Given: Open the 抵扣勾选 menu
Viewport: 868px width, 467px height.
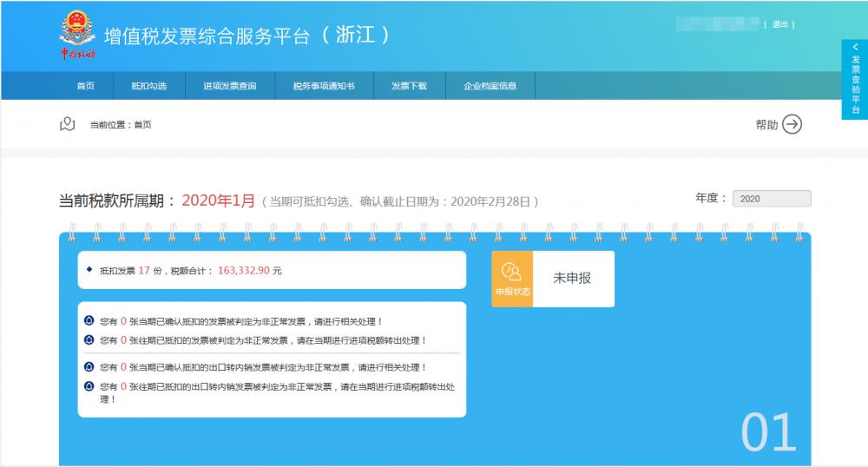Looking at the screenshot, I should click(x=148, y=86).
